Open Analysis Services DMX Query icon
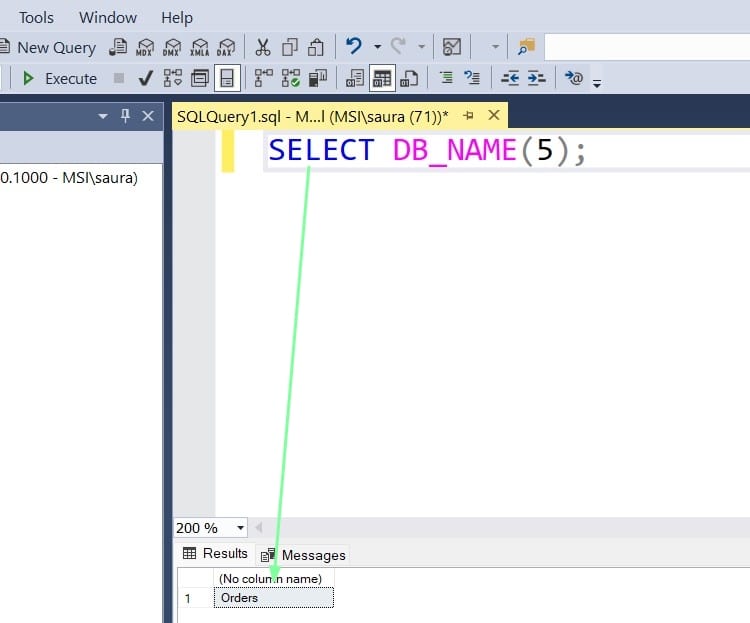The image size is (750, 623). (172, 47)
